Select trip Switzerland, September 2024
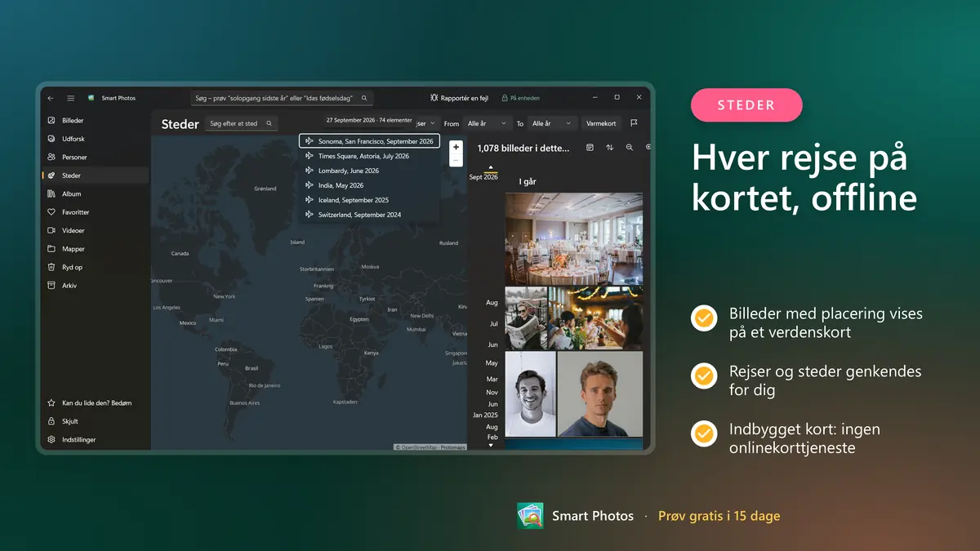This screenshot has width=980, height=551. coord(370,215)
